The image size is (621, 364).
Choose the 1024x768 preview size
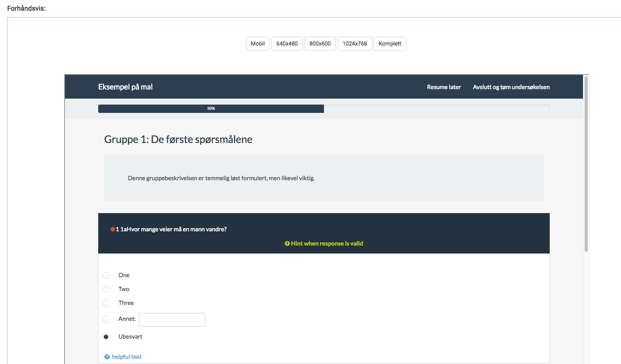click(354, 44)
